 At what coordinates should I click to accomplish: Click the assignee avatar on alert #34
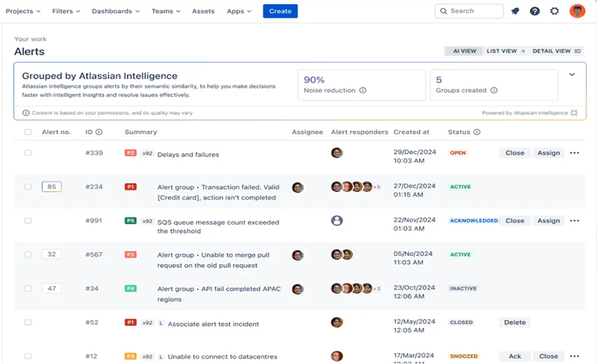(x=298, y=289)
